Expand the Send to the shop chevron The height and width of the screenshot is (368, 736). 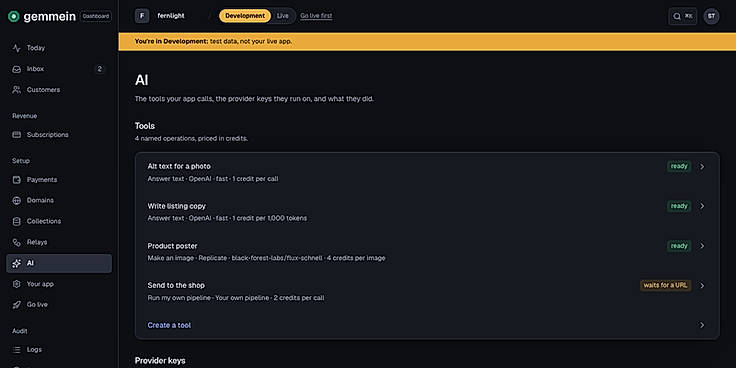702,285
